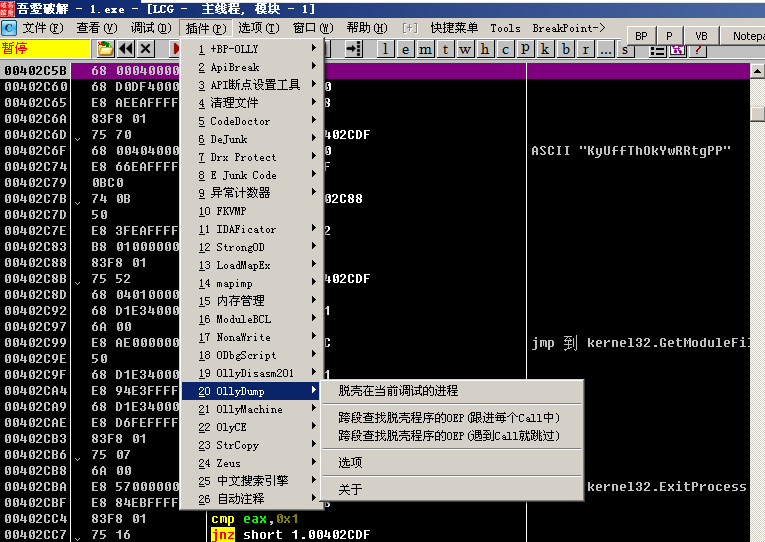
Task: Open the memory map 'm' button
Action: 425,49
